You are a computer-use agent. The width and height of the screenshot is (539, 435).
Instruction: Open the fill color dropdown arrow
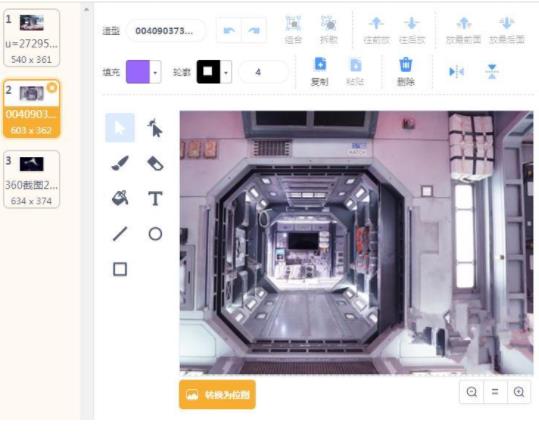pos(155,72)
